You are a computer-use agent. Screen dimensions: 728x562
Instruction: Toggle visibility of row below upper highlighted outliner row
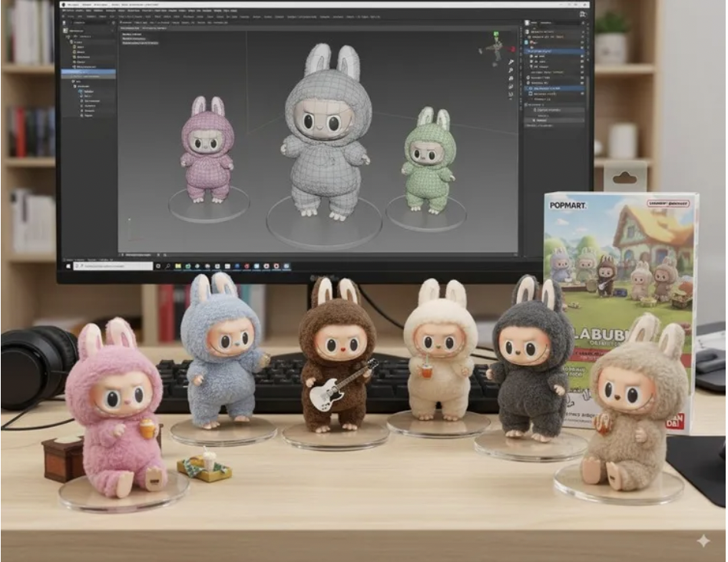(582, 56)
